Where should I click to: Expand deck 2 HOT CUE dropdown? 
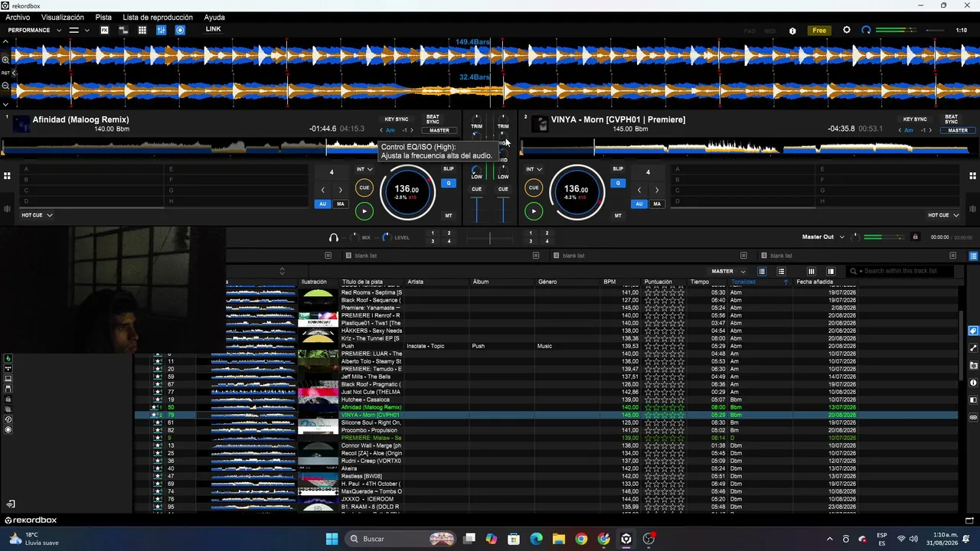click(x=943, y=215)
